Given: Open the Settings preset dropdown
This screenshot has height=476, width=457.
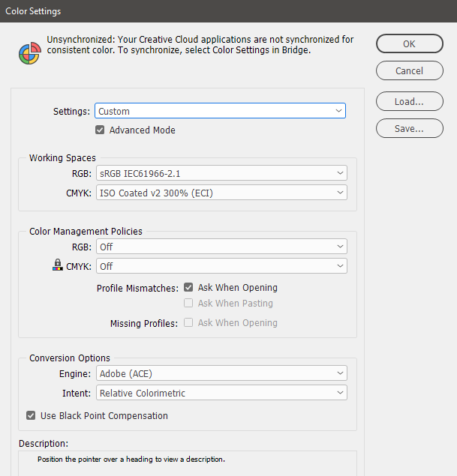Looking at the screenshot, I should tap(221, 111).
